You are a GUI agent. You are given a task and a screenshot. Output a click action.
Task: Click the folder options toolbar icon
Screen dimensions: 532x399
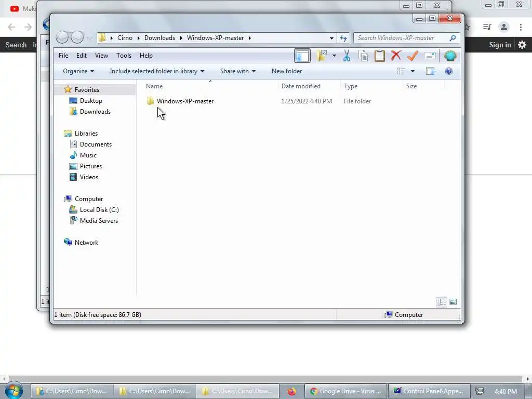[321, 56]
